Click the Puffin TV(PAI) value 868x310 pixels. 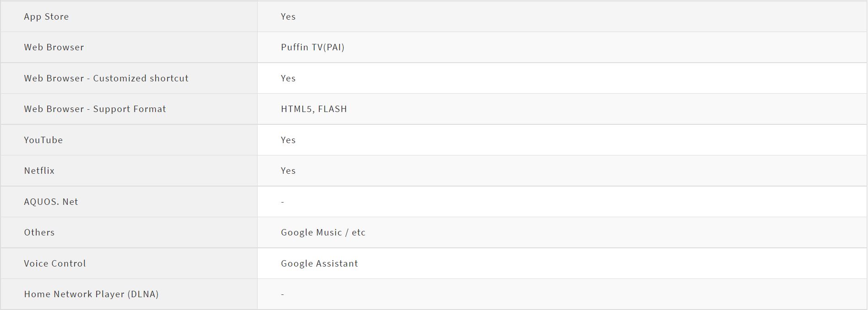[313, 47]
